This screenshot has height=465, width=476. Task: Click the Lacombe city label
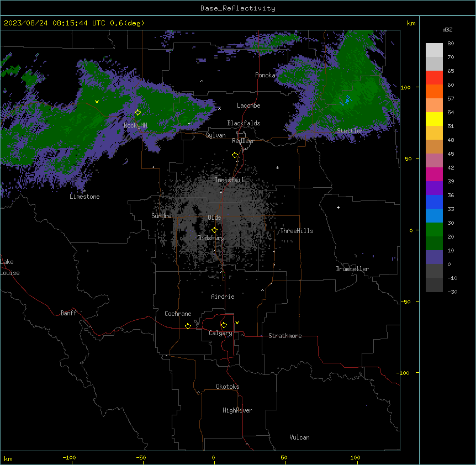248,105
